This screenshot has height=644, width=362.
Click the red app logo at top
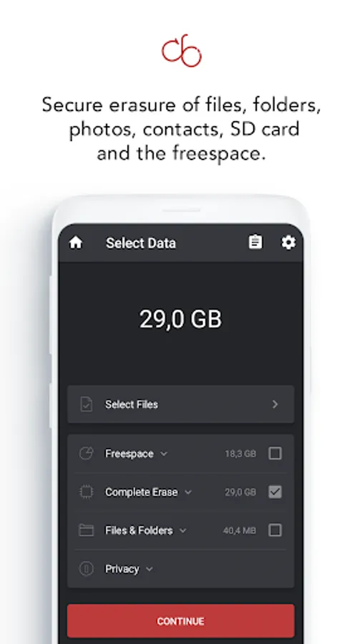point(182,51)
